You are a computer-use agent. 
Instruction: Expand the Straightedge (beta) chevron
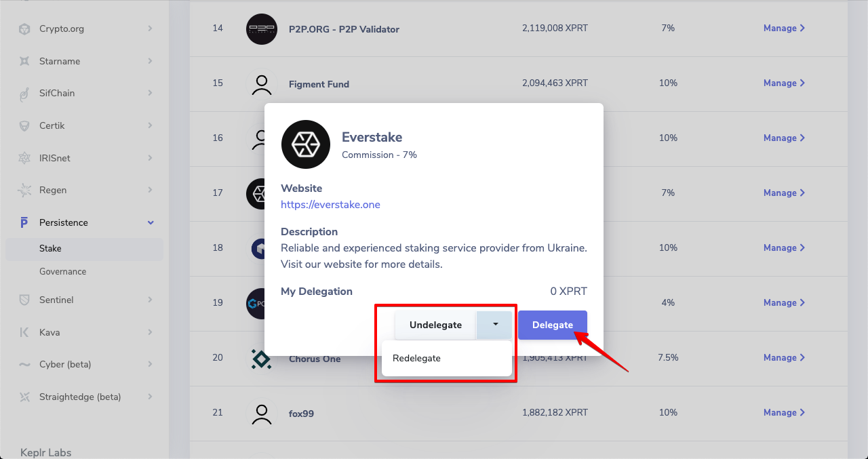[150, 397]
